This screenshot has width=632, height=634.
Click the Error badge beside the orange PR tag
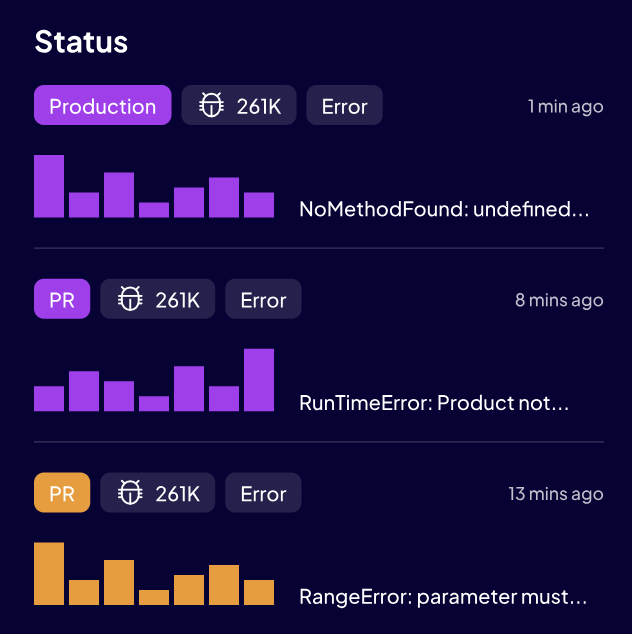pos(263,492)
